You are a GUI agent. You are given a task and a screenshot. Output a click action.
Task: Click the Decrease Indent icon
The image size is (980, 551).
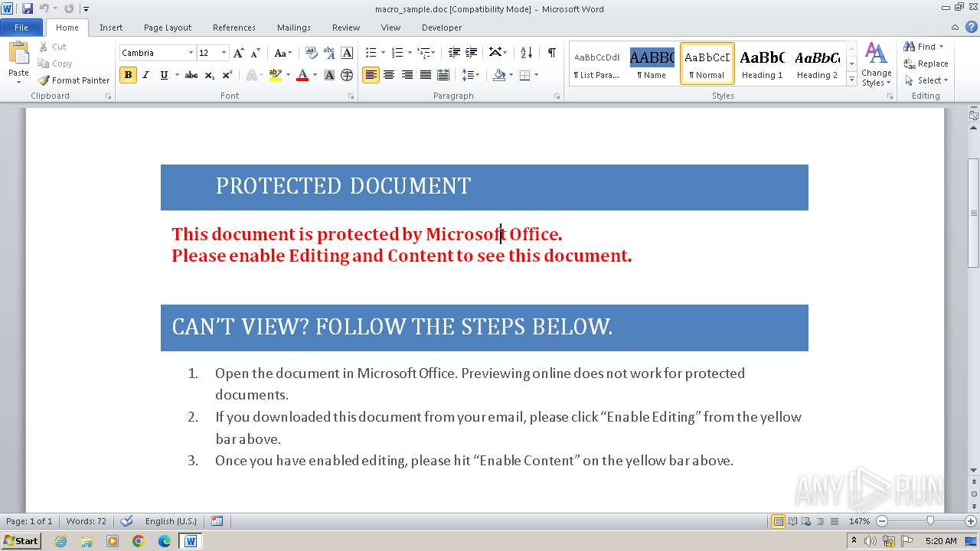[x=454, y=53]
